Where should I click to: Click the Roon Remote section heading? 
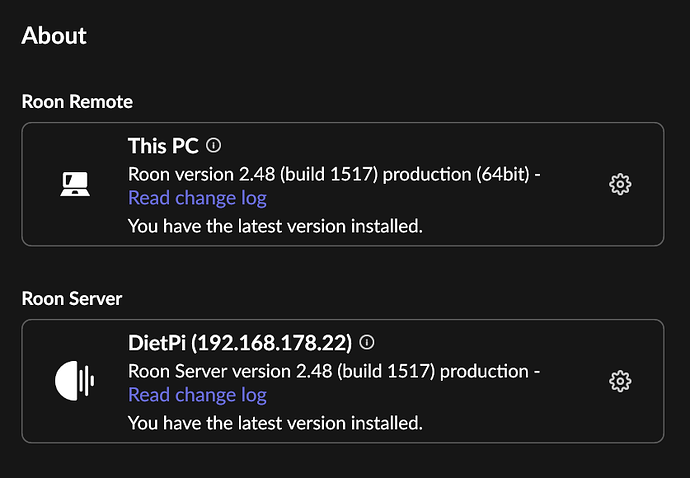click(77, 102)
